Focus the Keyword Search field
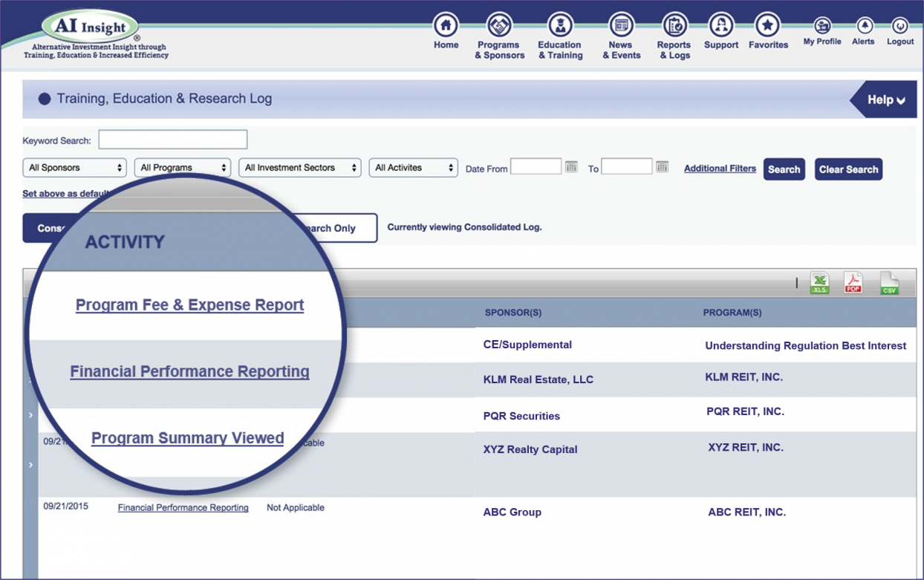 (x=173, y=140)
